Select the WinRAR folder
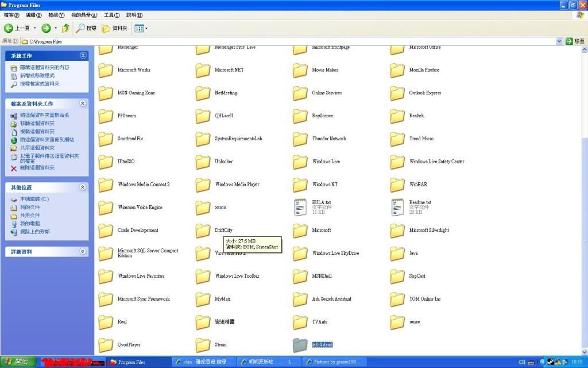Viewport: 588px width, 368px height. [397, 185]
